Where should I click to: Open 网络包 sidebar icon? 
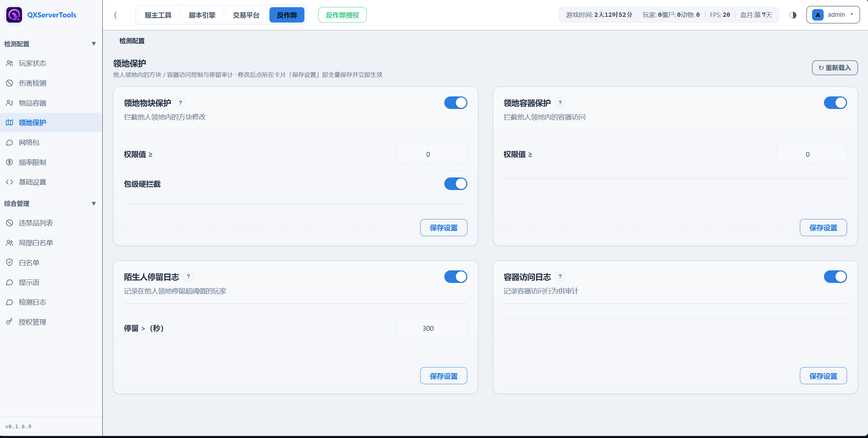click(x=9, y=143)
